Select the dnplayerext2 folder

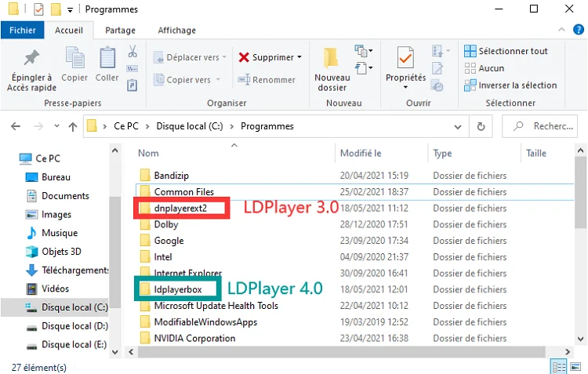point(180,208)
